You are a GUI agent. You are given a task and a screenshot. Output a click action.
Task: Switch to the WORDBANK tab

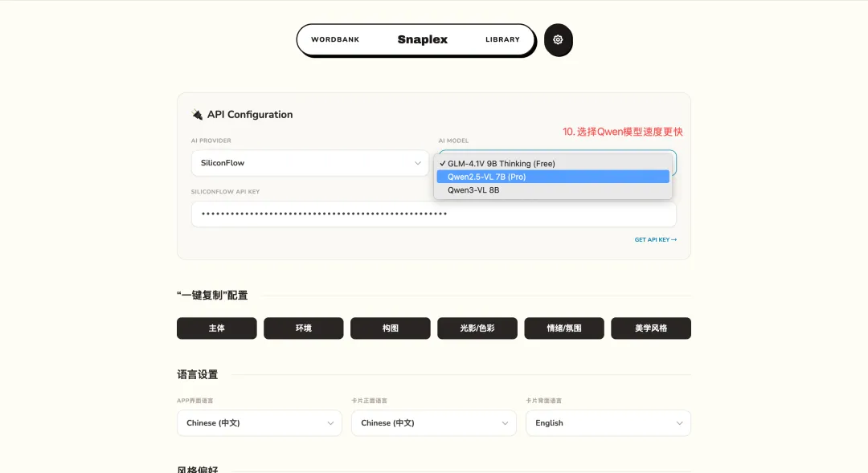click(x=335, y=39)
